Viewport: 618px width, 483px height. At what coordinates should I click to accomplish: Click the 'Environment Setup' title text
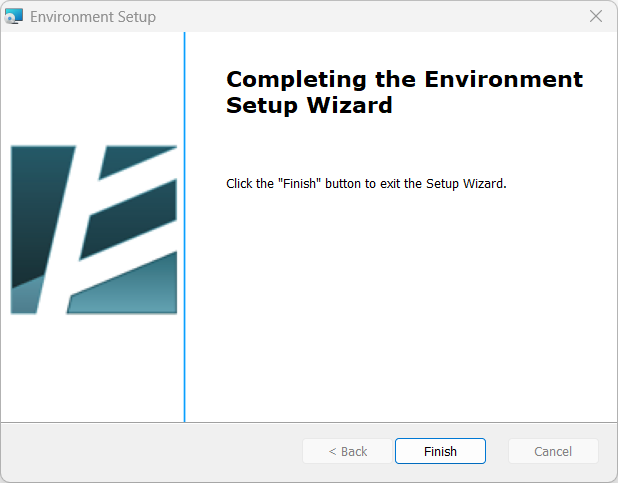[x=93, y=17]
